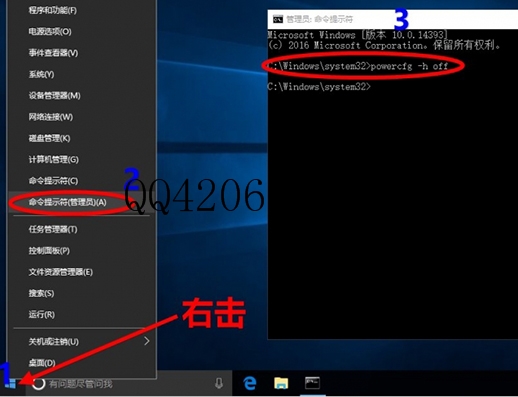Viewport: 518px width, 397px height.
Task: Open 文件资源管理器(E) entry
Action: (61, 272)
